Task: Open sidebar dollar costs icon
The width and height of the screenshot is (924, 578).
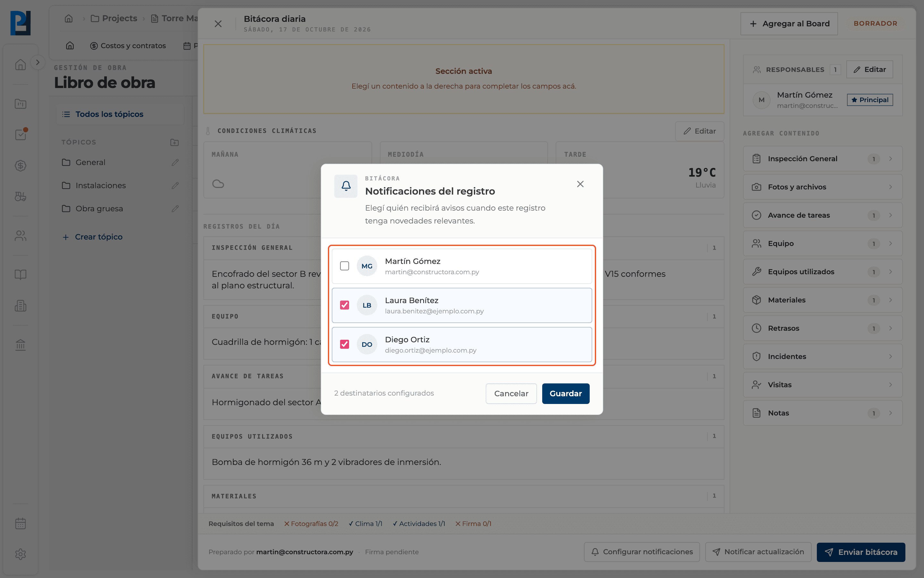Action: click(x=21, y=166)
